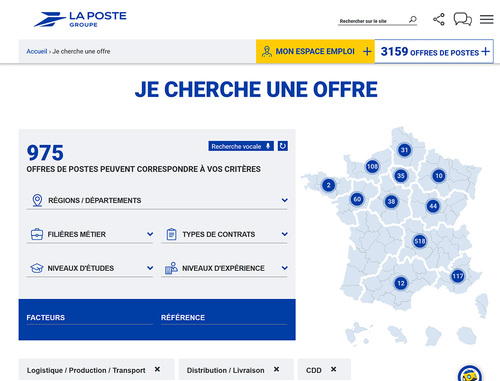
Task: Remove the Distribution / Livraison filter
Action: [x=276, y=369]
